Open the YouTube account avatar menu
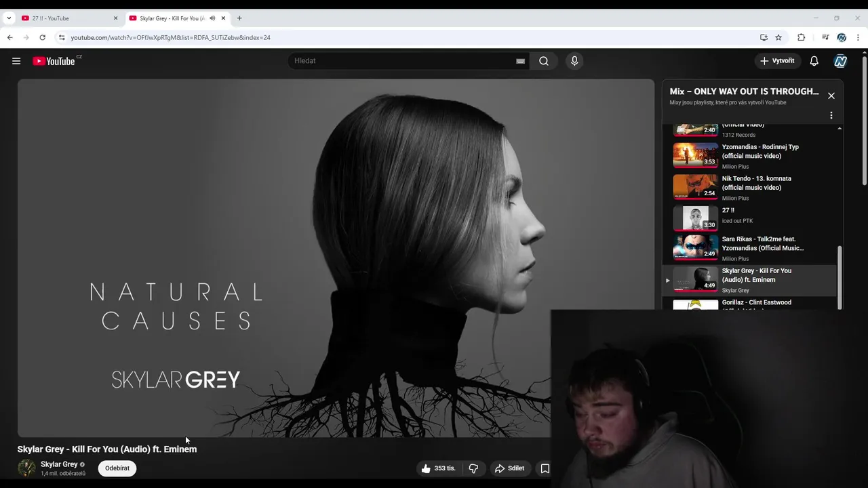The width and height of the screenshot is (868, 488). coord(841,61)
